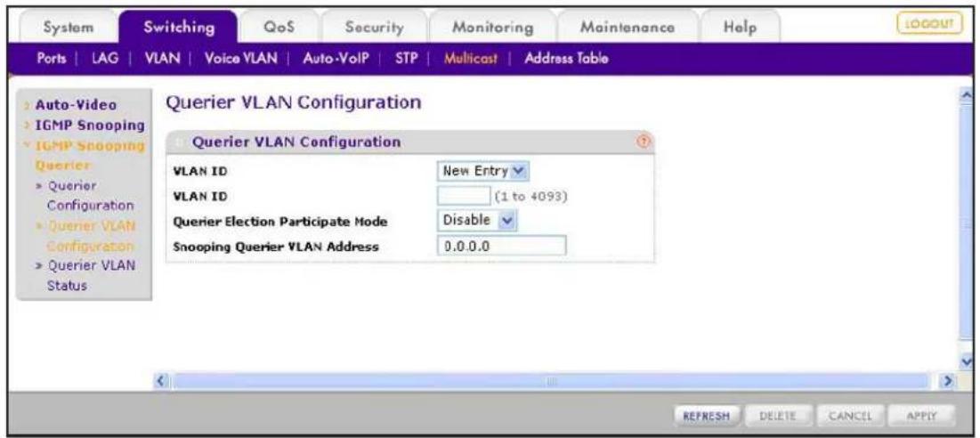Screen dimensions: 980x438
Task: Click the REFRESH button
Action: click(x=707, y=415)
